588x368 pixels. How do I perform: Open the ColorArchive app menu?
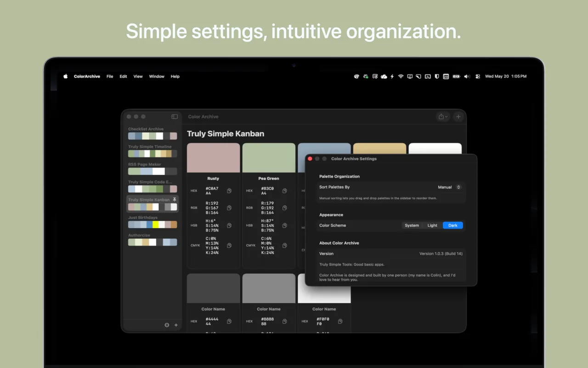pyautogui.click(x=87, y=76)
